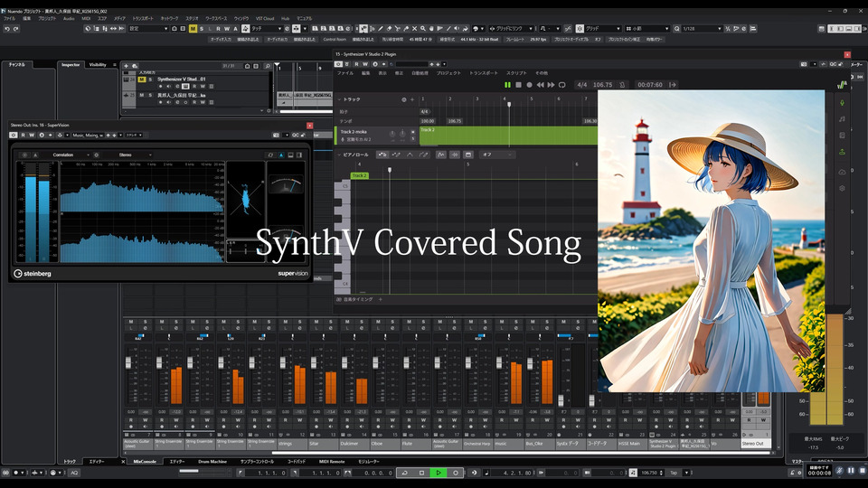This screenshot has height=488, width=868.
Task: Switch to the Visibility tab
Action: coord(98,65)
